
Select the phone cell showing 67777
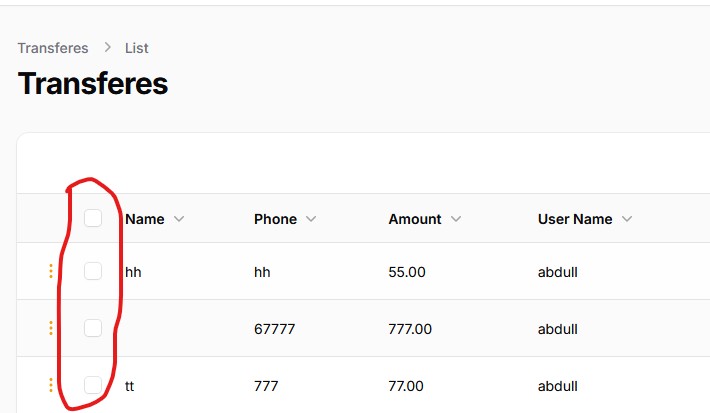click(274, 328)
